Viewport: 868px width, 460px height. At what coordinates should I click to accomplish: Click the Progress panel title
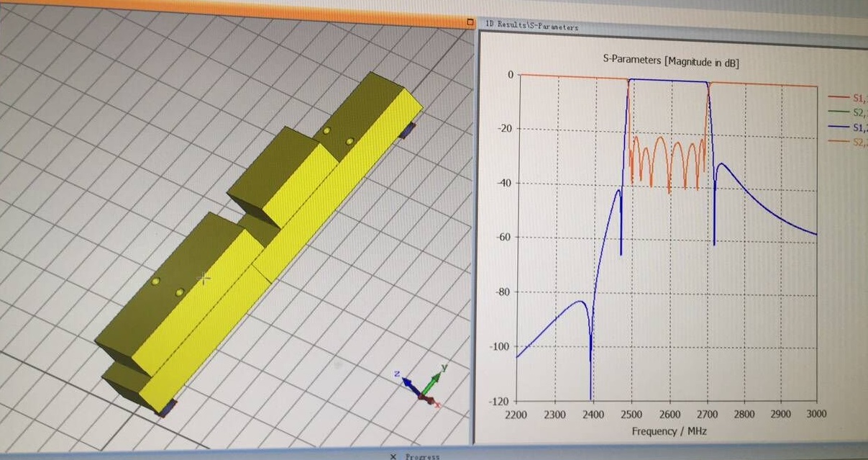click(422, 456)
